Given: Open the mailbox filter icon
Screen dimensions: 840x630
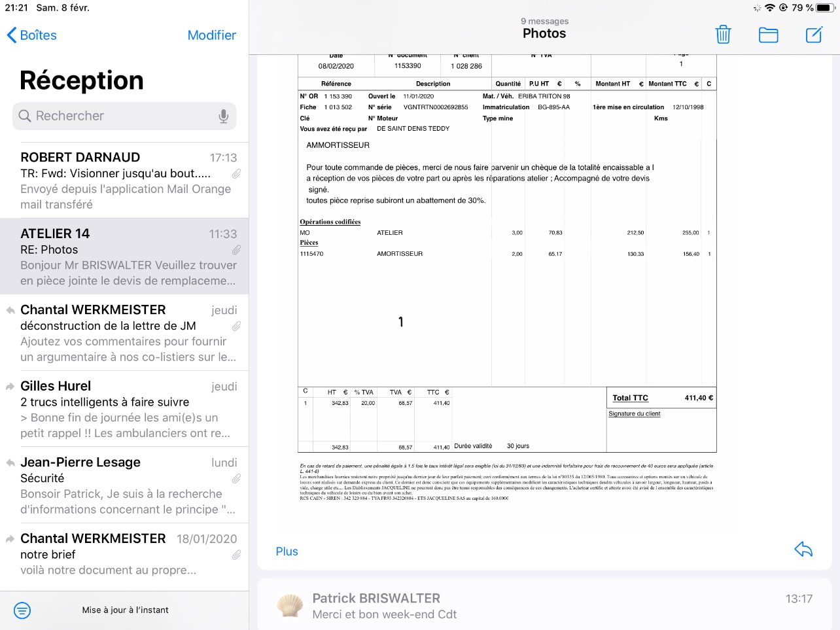Looking at the screenshot, I should (x=22, y=610).
